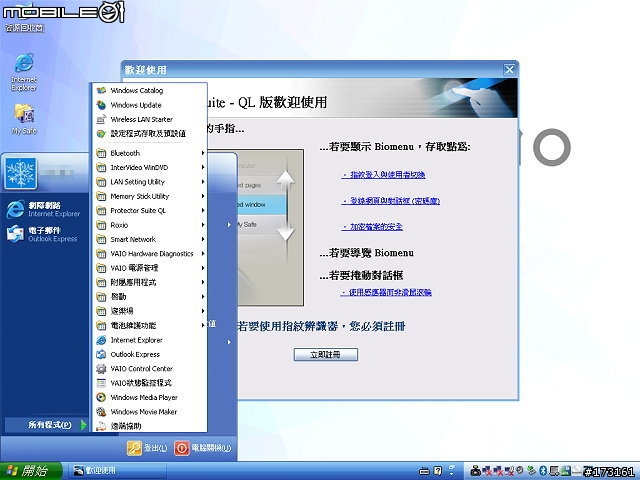This screenshot has height=480, width=640.
Task: Click the Windows Catalog icon
Action: [101, 90]
